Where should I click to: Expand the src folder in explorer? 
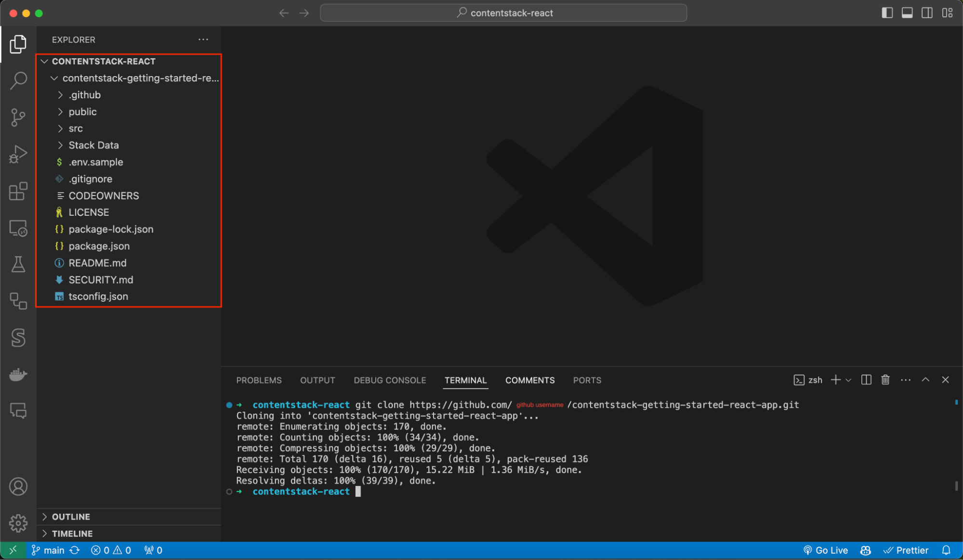point(75,128)
